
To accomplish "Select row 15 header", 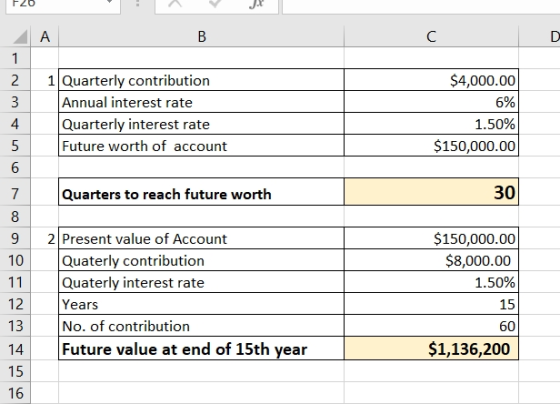I will [15, 371].
